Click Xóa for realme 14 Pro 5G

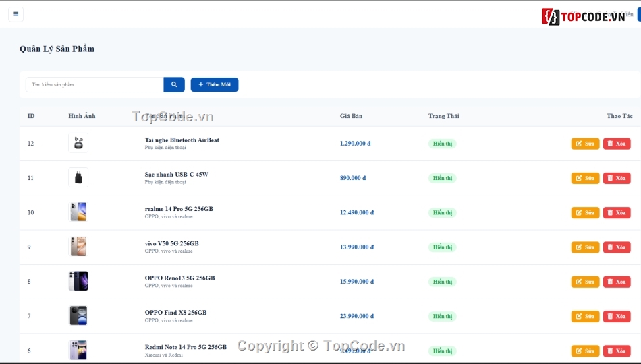click(617, 212)
